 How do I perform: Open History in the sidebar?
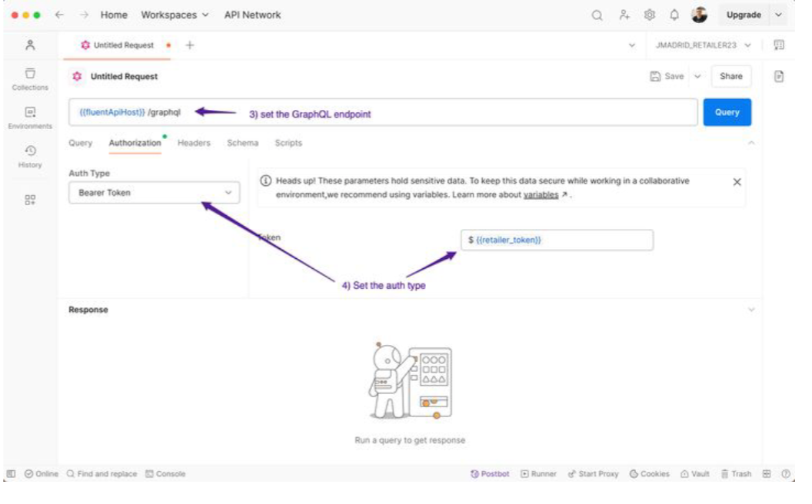(30, 156)
